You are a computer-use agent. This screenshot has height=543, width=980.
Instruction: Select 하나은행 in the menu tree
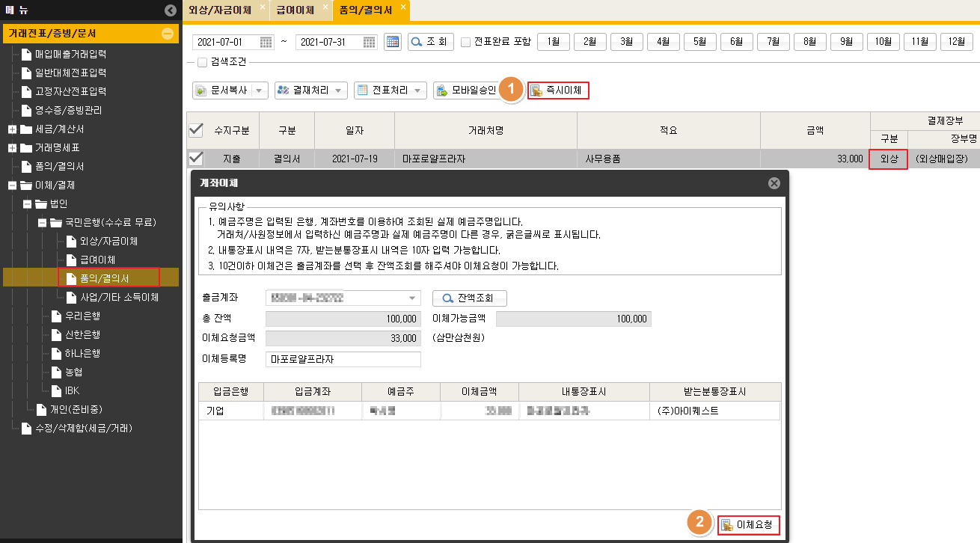(x=82, y=353)
